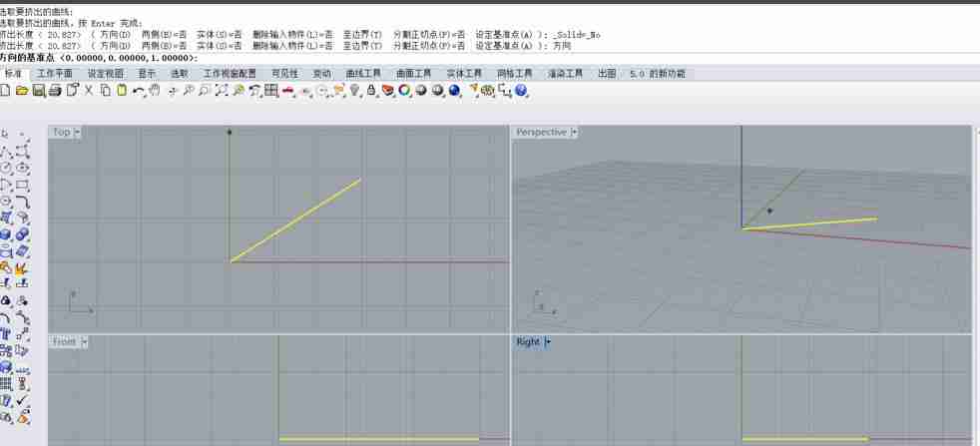Open object properties color wheel icon
This screenshot has width=980, height=446.
tap(404, 91)
